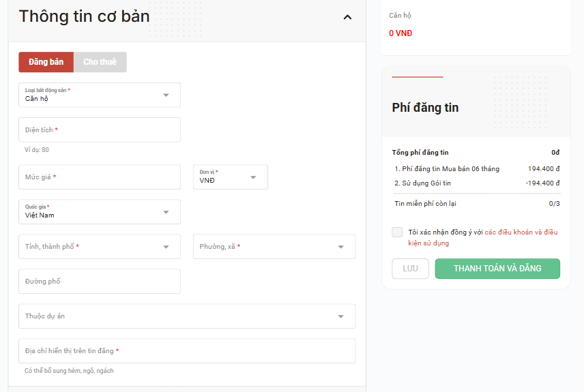
Task: Click the Quốc gia Việt Nam arrow icon
Action: (166, 212)
